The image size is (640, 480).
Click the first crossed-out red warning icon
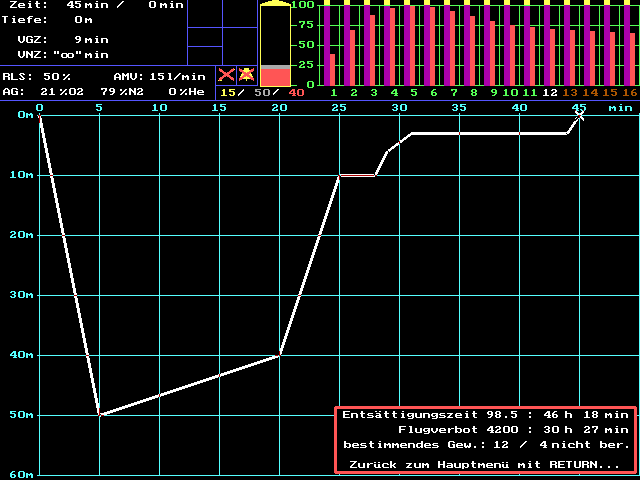(227, 76)
